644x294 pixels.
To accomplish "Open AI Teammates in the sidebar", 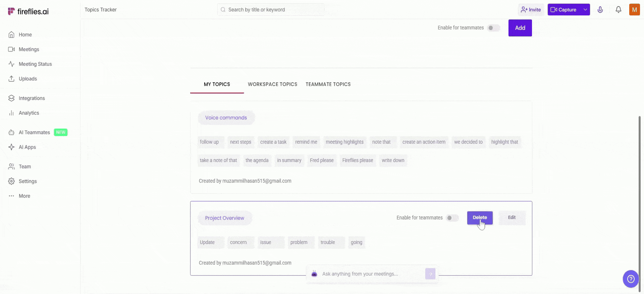I will (34, 132).
